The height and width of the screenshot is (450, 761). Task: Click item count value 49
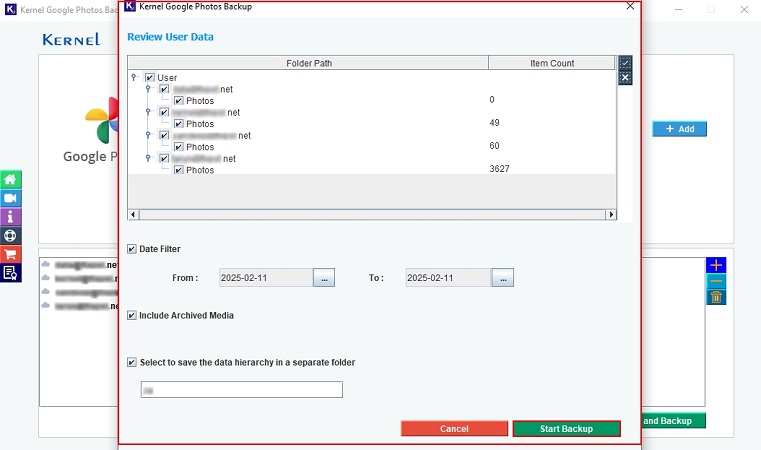coord(494,123)
